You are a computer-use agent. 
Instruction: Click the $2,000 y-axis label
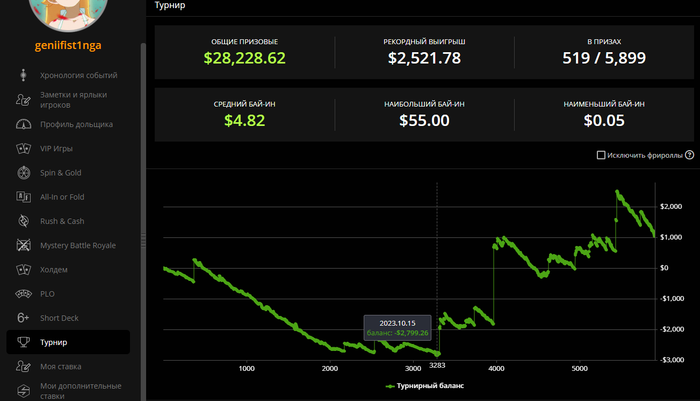671,206
